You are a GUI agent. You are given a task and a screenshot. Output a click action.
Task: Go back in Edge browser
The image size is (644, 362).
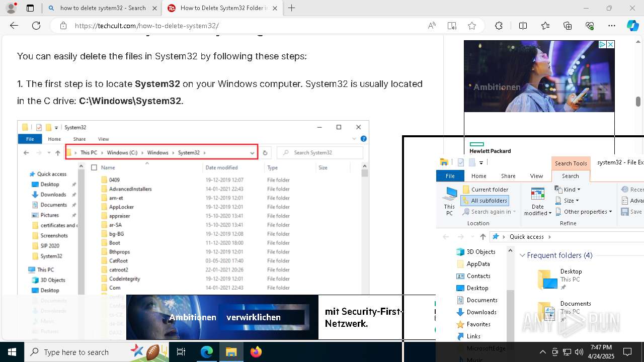(x=14, y=26)
